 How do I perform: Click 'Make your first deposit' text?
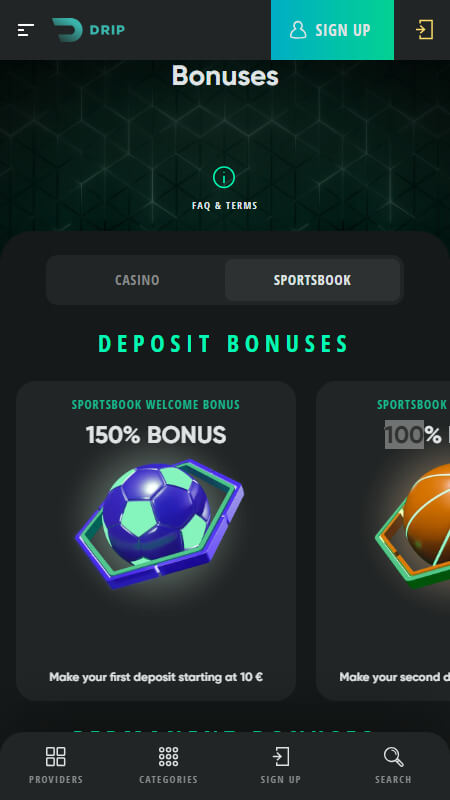[156, 677]
